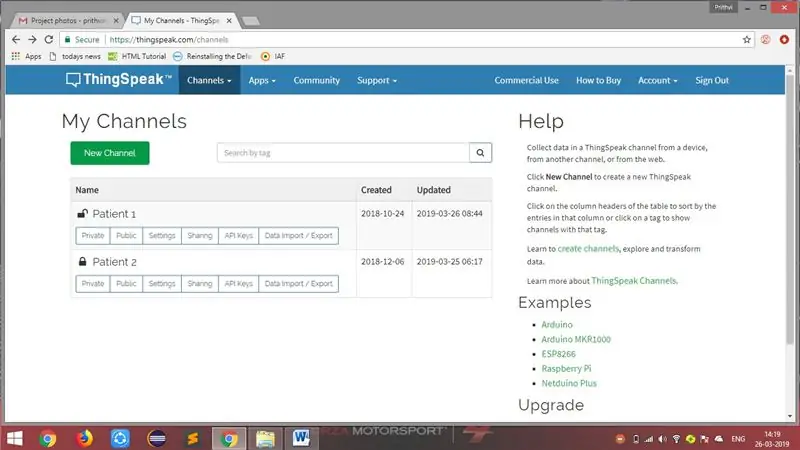Open the Arduino MKR1000 example link
Image resolution: width=800 pixels, height=450 pixels.
pyautogui.click(x=576, y=339)
